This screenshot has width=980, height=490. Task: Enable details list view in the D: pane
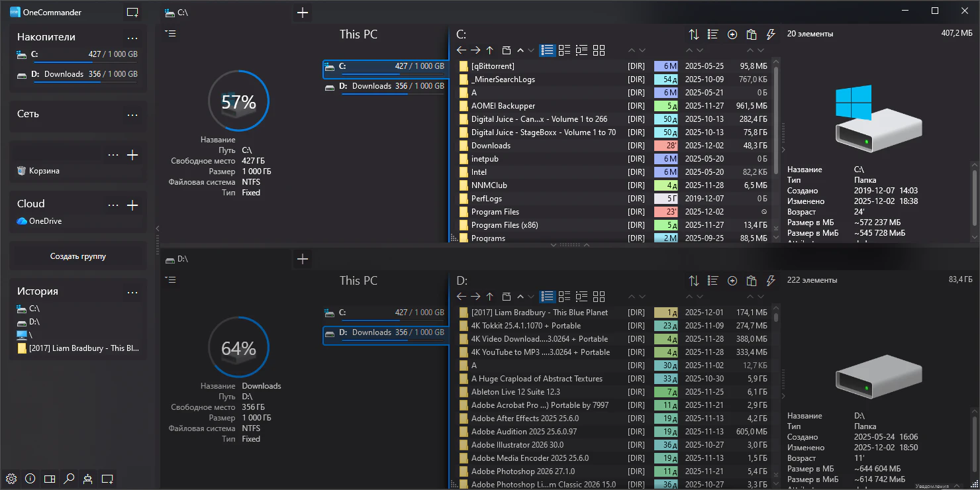coord(547,297)
